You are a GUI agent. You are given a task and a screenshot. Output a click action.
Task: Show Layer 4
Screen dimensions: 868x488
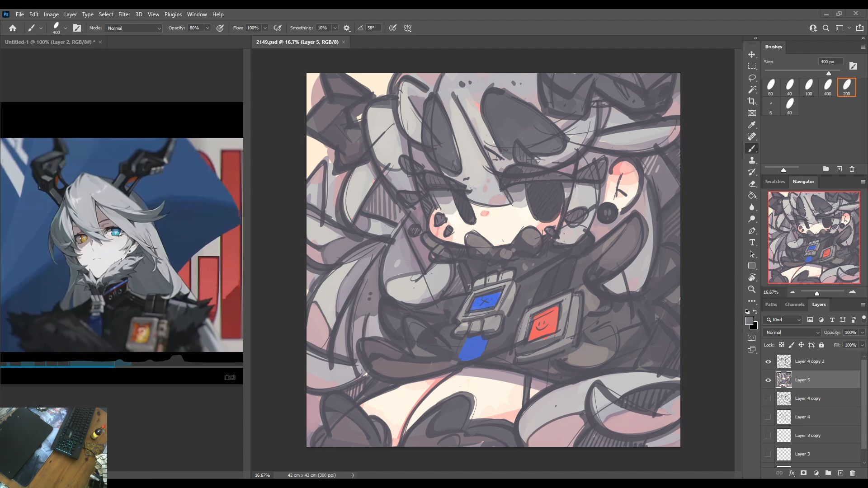[768, 417]
